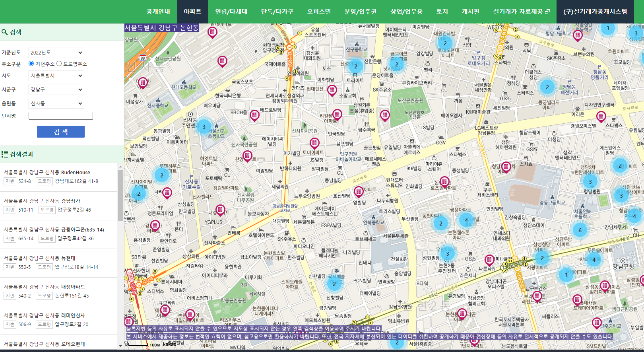The height and width of the screenshot is (352, 644).
Task: Click cluster 2 near 청담동 패션거리
Action: 547,87
